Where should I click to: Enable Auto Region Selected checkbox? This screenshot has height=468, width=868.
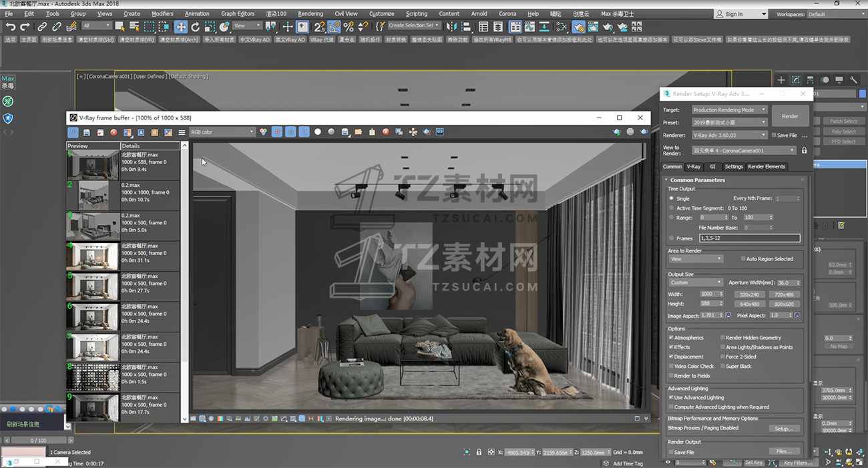point(743,259)
